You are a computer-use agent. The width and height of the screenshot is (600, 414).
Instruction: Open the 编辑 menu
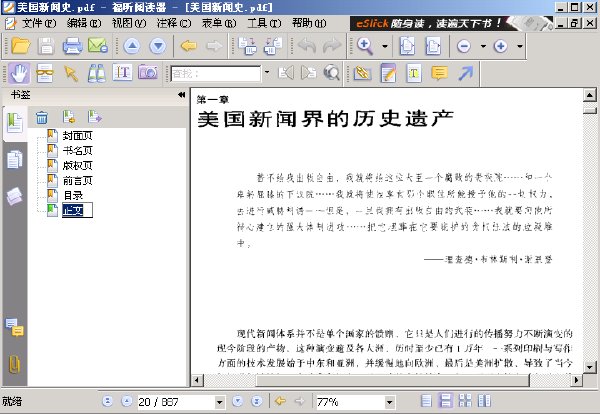tap(84, 23)
